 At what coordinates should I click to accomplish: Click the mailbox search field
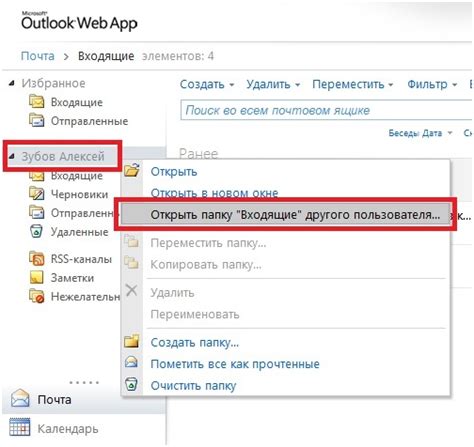pyautogui.click(x=326, y=110)
